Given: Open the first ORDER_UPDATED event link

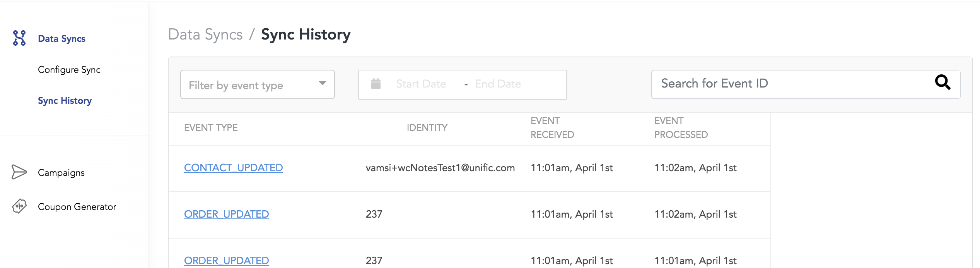Looking at the screenshot, I should coord(227,214).
